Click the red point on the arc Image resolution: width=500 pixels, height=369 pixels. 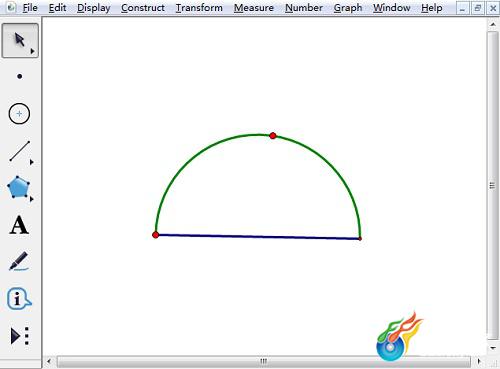[x=273, y=136]
